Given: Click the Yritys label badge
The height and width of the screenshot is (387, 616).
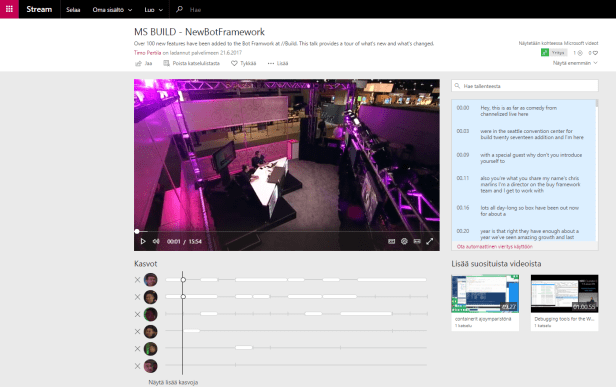Looking at the screenshot, I should (558, 52).
